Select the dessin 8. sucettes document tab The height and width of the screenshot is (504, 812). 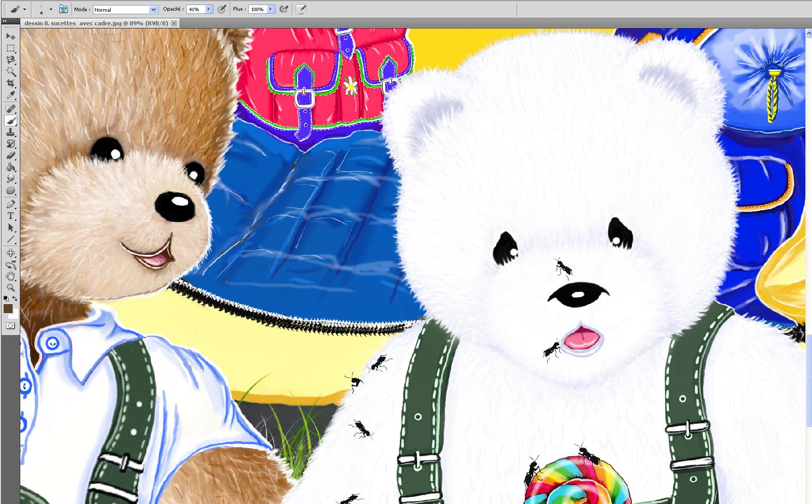[x=96, y=23]
